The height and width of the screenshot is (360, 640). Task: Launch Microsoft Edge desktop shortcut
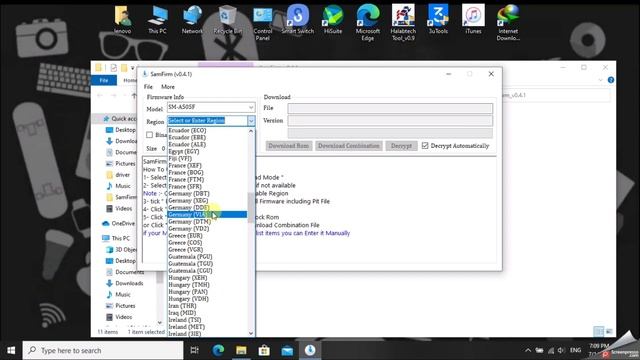tap(368, 23)
